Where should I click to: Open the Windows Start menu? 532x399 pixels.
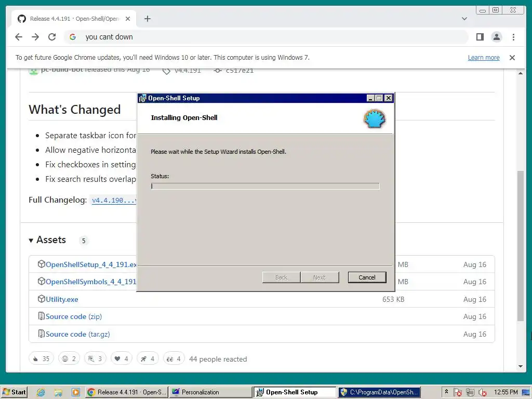pyautogui.click(x=14, y=392)
